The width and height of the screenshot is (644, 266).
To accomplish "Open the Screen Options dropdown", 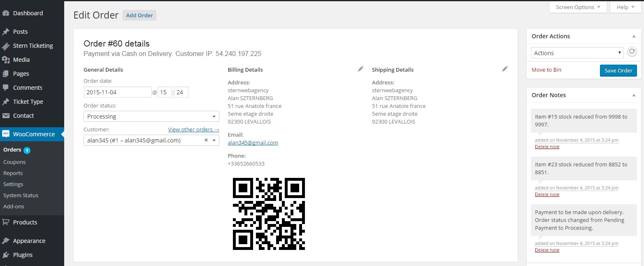I will tap(578, 7).
